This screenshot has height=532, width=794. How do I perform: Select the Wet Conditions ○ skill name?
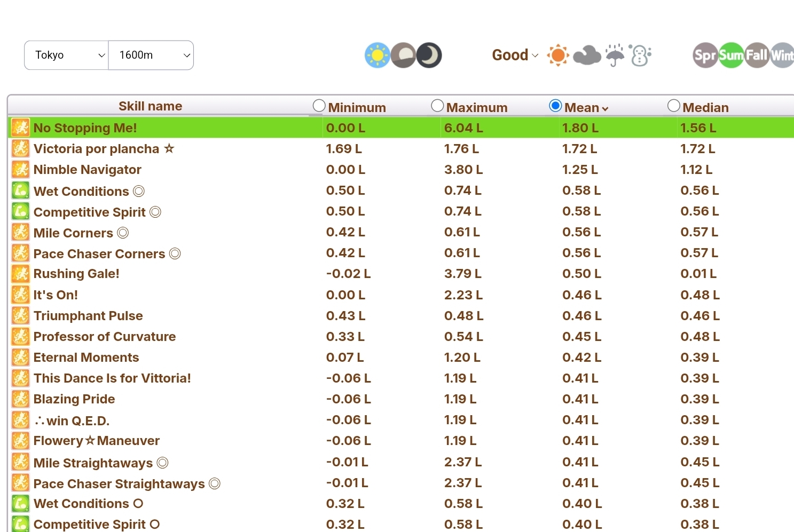click(88, 503)
